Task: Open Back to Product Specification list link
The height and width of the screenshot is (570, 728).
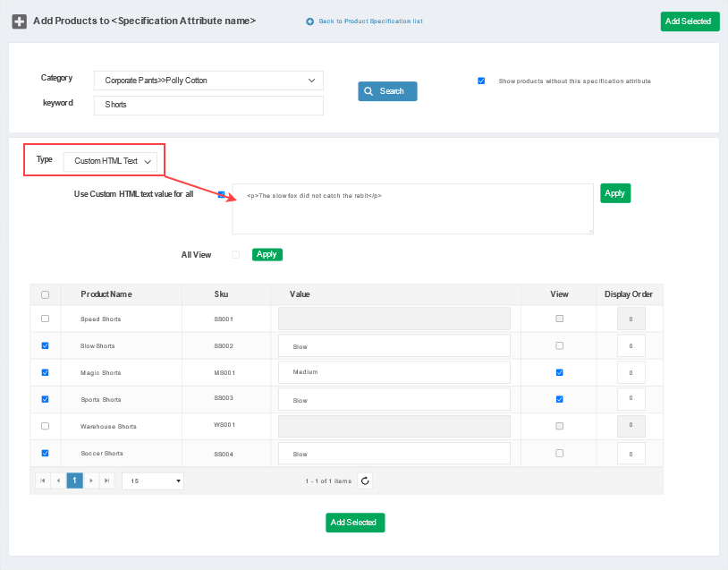Action: (370, 21)
